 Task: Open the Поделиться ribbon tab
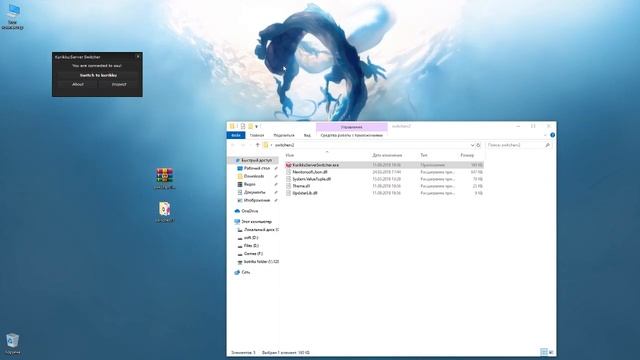tap(284, 135)
